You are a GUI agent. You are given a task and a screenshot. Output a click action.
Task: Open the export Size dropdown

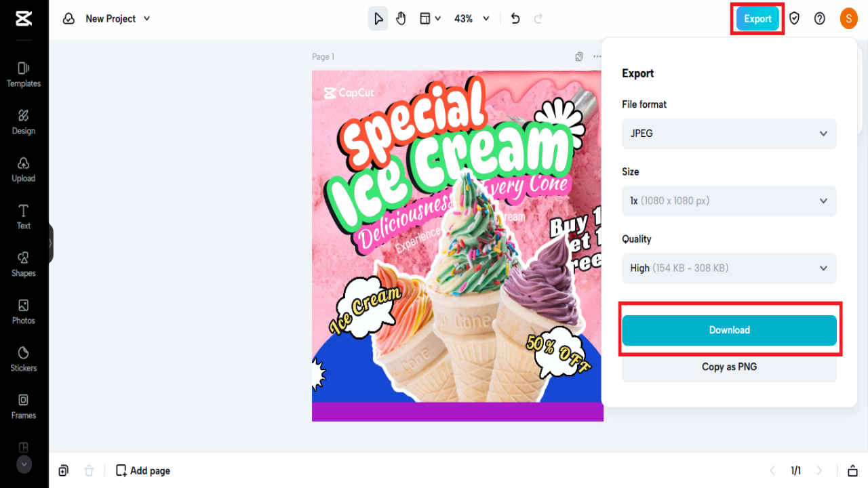point(729,201)
